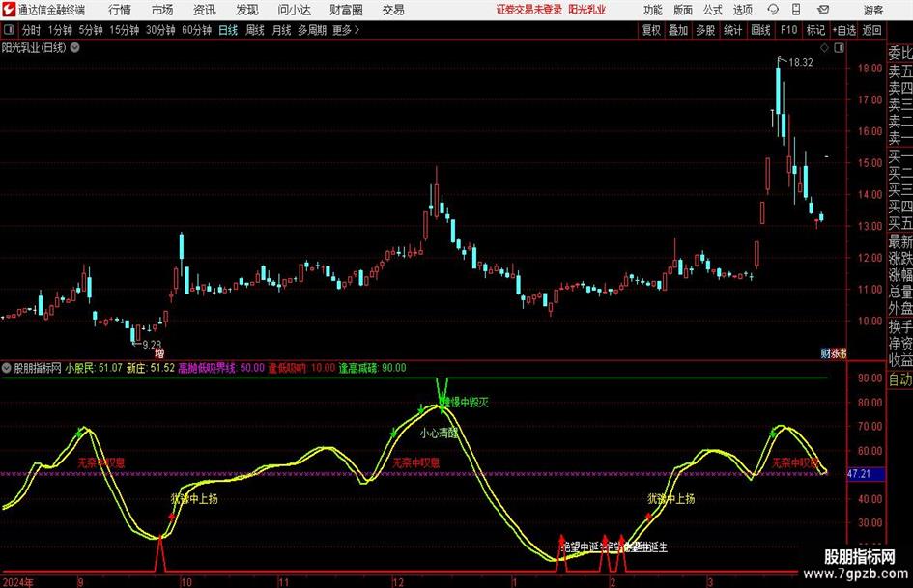Switch to 15分钟 chart period
Image resolution: width=913 pixels, height=588 pixels.
pos(124,30)
